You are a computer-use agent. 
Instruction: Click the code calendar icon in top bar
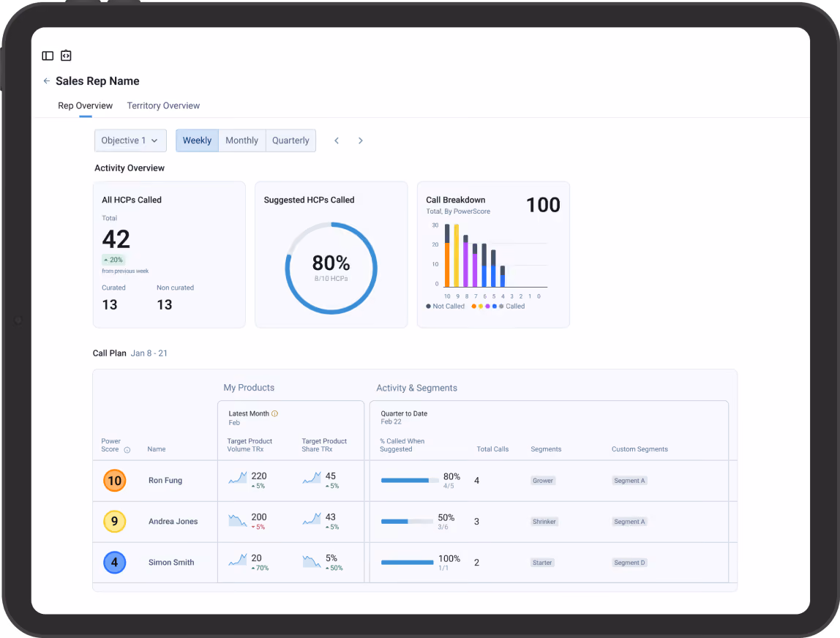coord(66,55)
